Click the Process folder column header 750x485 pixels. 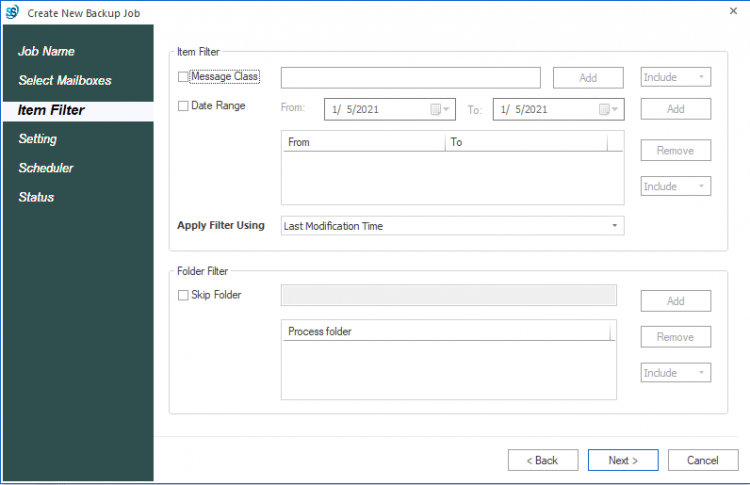445,331
